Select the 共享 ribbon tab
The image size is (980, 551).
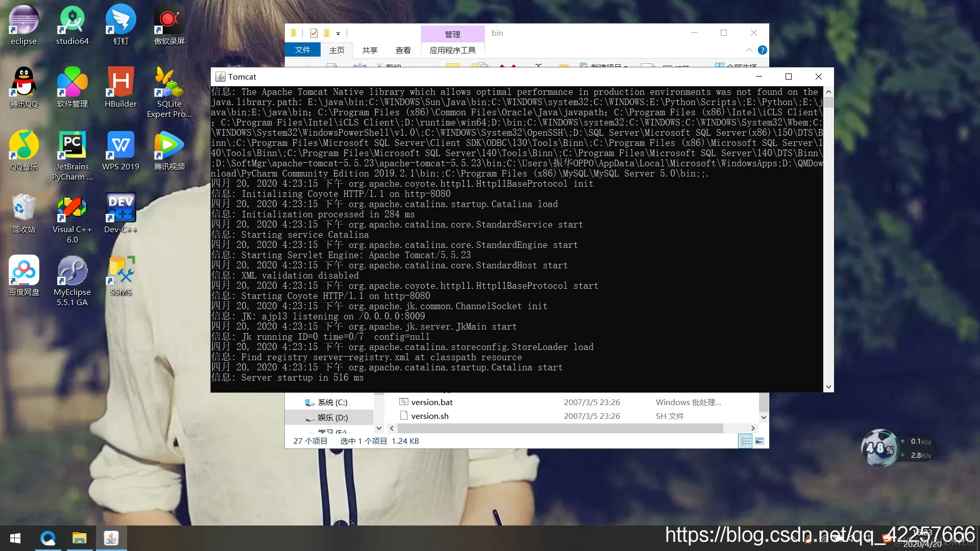[370, 50]
